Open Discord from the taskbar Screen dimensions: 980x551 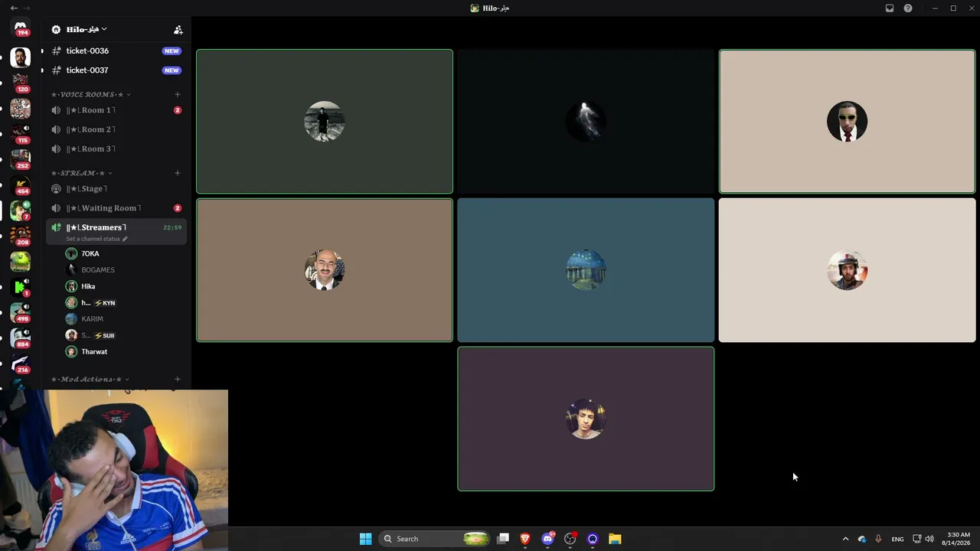547,539
